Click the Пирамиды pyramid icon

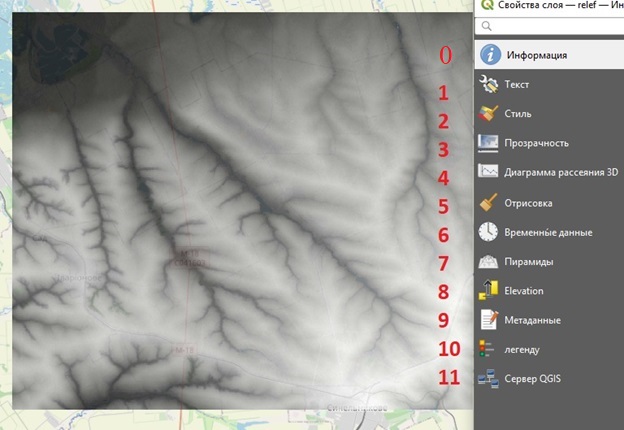pyautogui.click(x=488, y=262)
